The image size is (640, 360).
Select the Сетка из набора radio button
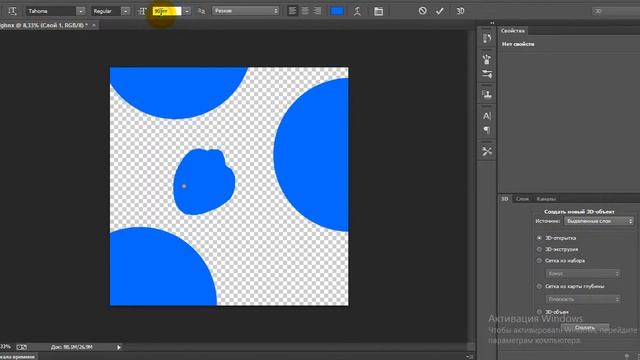tap(539, 260)
